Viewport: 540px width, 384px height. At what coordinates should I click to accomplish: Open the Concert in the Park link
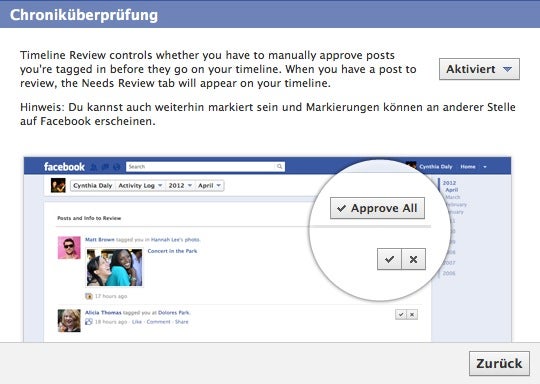pos(172,251)
